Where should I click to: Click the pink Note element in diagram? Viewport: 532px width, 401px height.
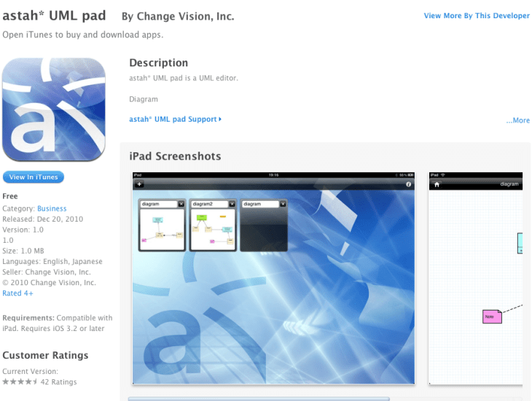pos(492,316)
